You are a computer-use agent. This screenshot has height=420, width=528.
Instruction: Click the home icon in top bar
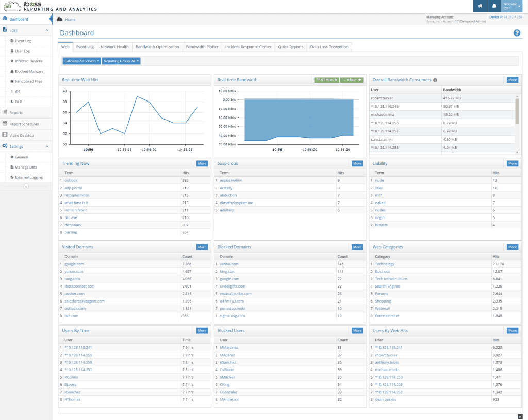pos(481,6)
